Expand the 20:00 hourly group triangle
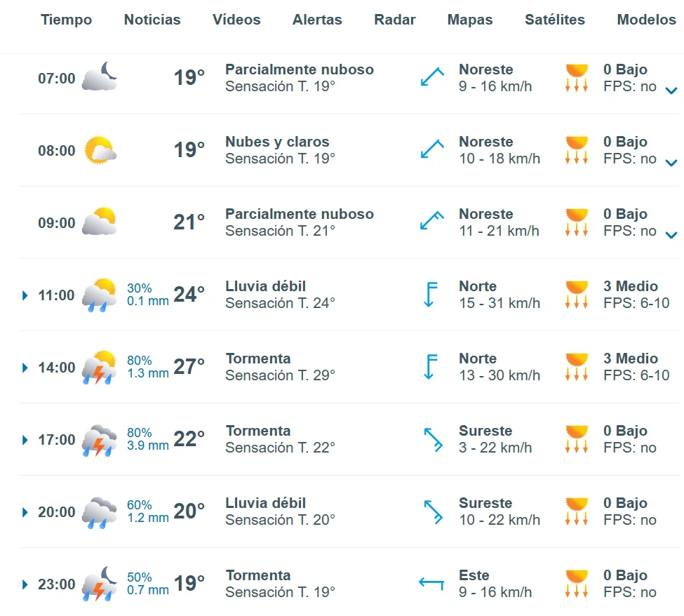This screenshot has width=684, height=616. 25,512
